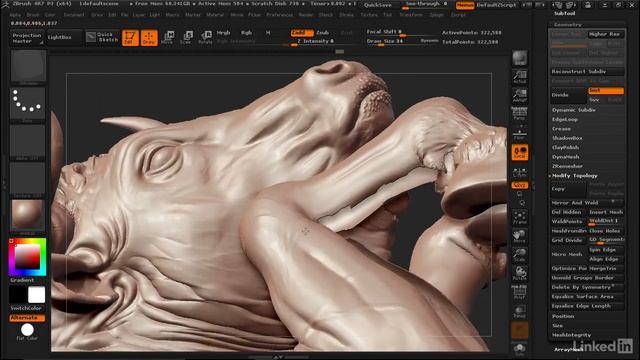Open the Preferences menu

280,15
